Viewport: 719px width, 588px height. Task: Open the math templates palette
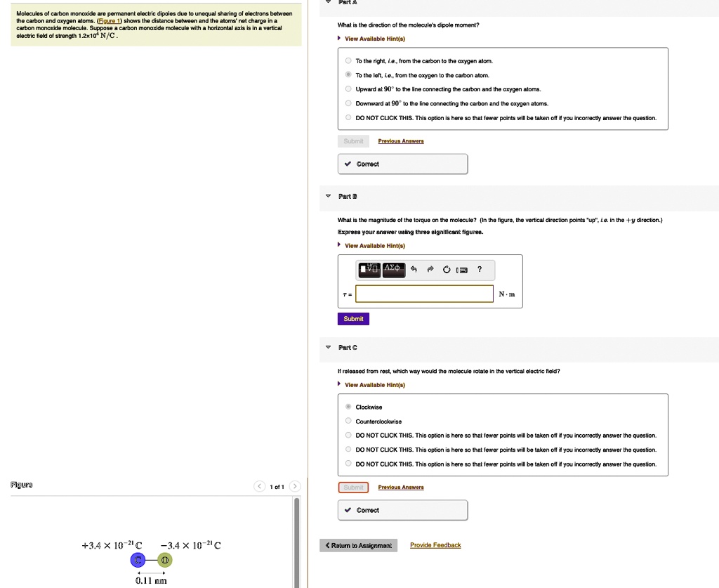pos(369,269)
